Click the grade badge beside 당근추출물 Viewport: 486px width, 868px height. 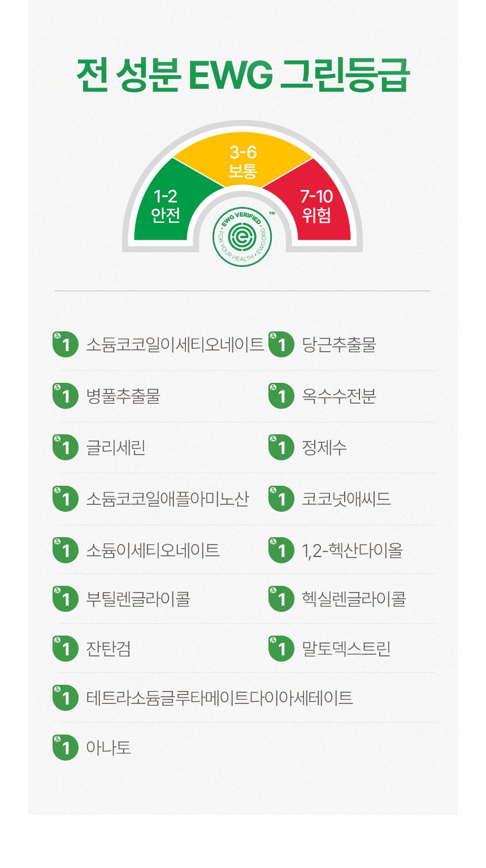coord(281,344)
